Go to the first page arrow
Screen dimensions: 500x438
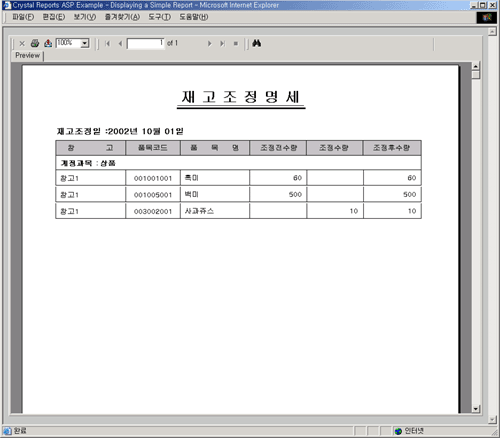pos(107,43)
